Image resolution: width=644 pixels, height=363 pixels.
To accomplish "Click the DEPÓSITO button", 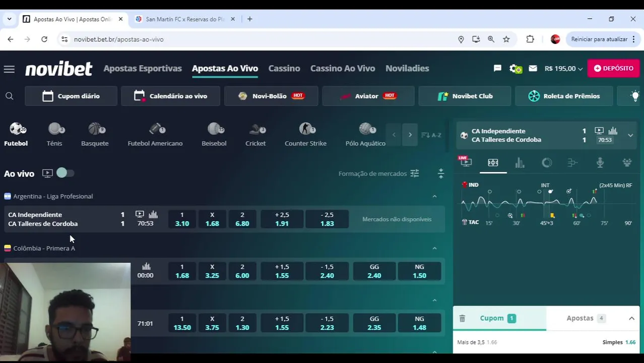I will click(613, 68).
